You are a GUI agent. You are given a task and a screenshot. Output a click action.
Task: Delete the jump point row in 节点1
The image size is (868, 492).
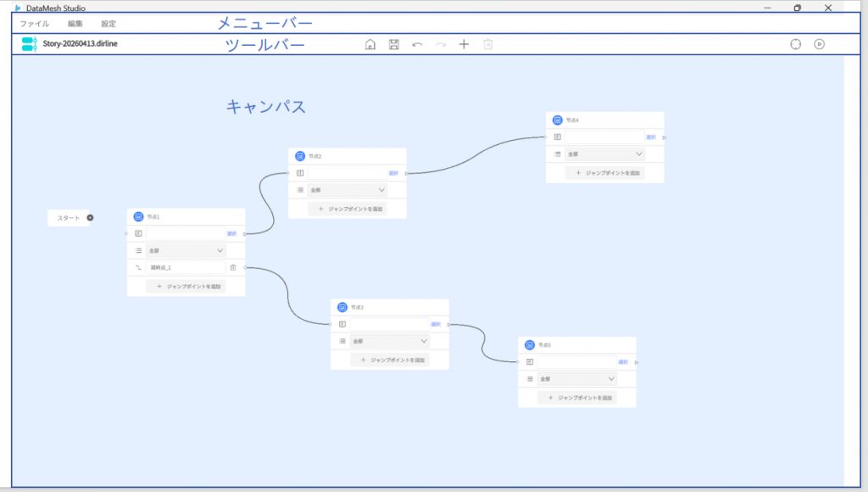[x=233, y=267]
